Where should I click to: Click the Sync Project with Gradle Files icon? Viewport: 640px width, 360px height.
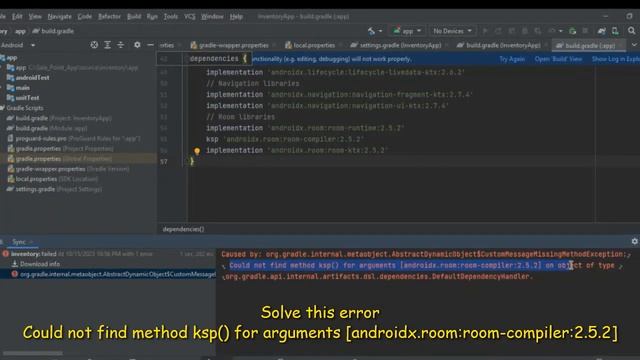click(601, 31)
